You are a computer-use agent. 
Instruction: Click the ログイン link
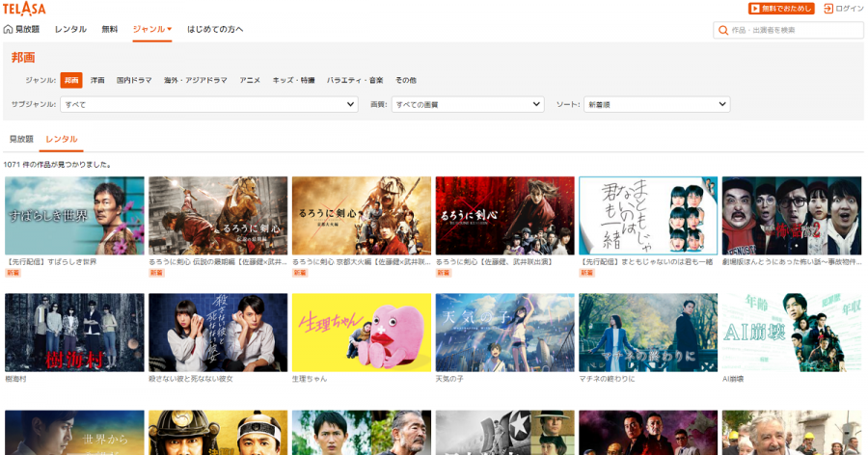coord(849,9)
